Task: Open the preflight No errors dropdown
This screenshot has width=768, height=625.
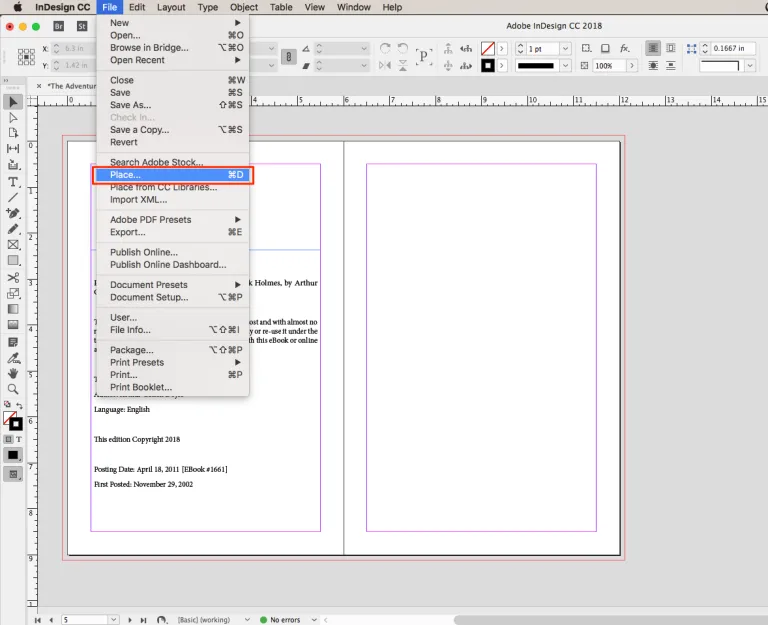Action: click(x=314, y=620)
